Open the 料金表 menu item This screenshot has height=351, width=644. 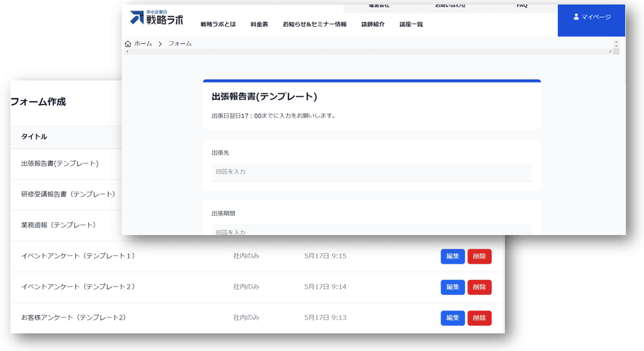pyautogui.click(x=259, y=24)
